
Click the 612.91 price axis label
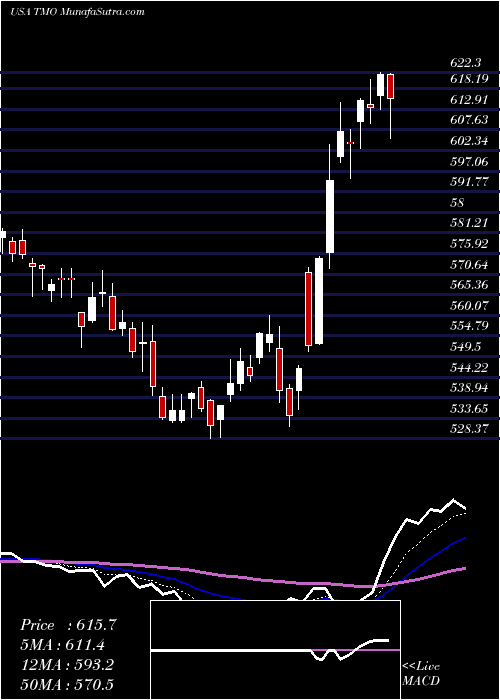[x=469, y=100]
